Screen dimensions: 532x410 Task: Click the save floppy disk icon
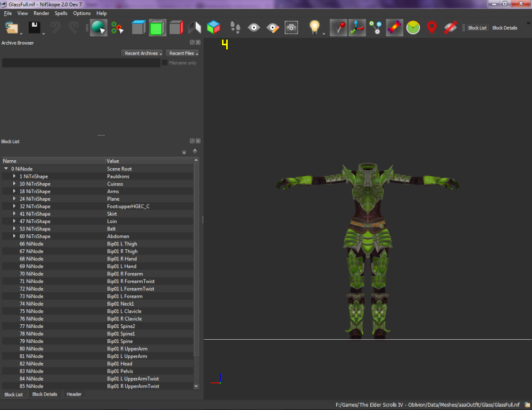(34, 28)
